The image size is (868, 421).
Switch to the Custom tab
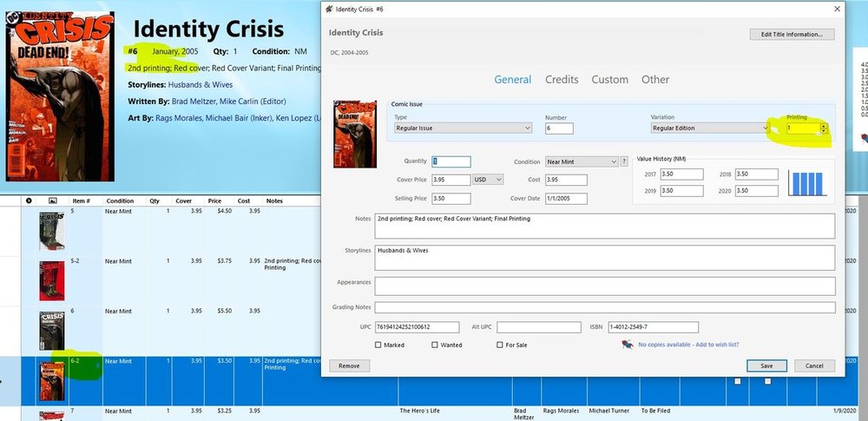click(609, 80)
